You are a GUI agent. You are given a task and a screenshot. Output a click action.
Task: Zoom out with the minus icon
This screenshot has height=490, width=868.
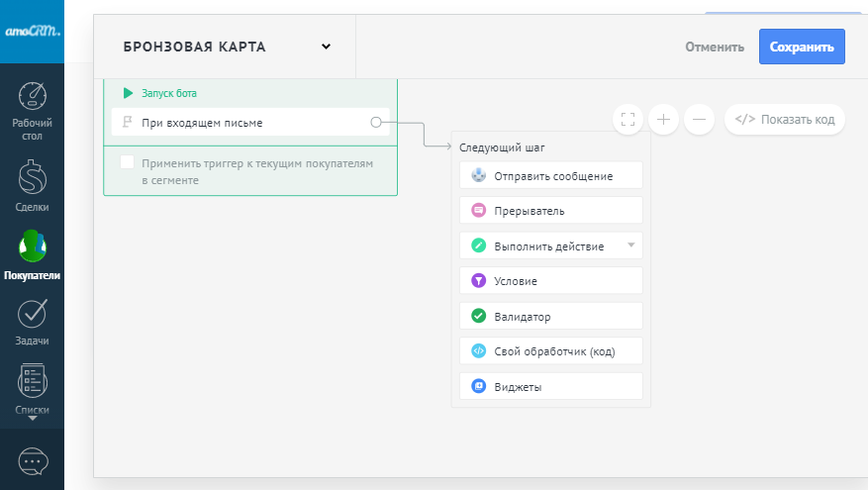[699, 120]
